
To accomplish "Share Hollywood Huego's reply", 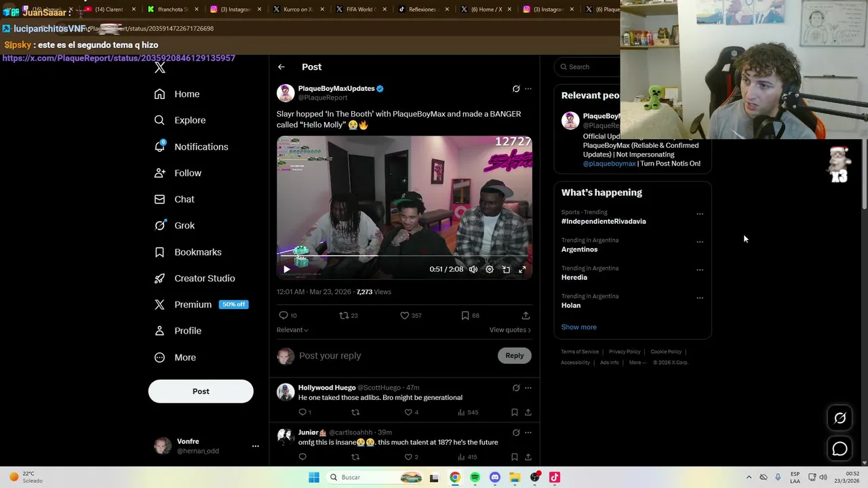I will pos(528,412).
